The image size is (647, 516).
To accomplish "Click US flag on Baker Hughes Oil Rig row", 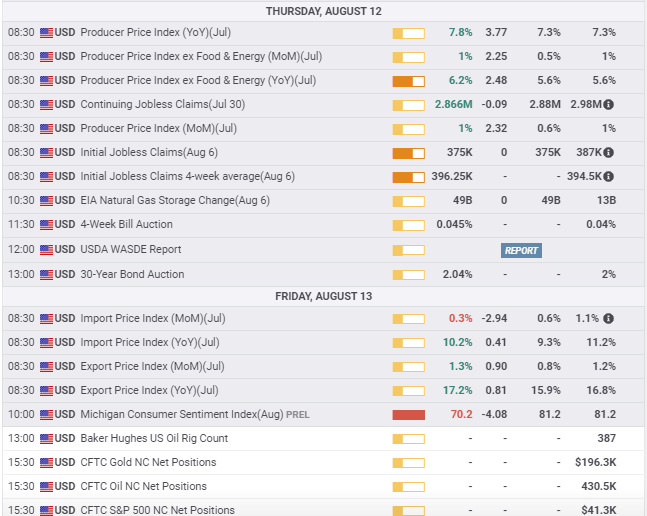I will 46,439.
